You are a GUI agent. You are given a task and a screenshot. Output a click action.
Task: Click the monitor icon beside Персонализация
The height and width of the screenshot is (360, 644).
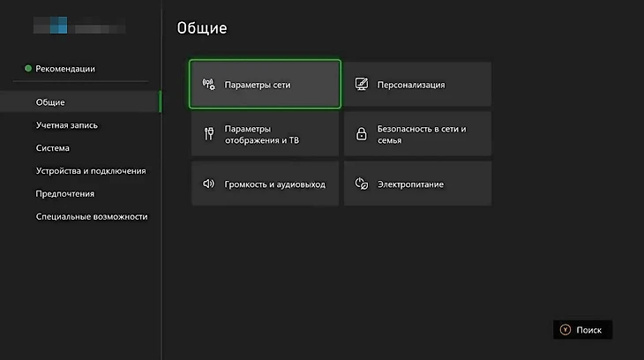361,85
